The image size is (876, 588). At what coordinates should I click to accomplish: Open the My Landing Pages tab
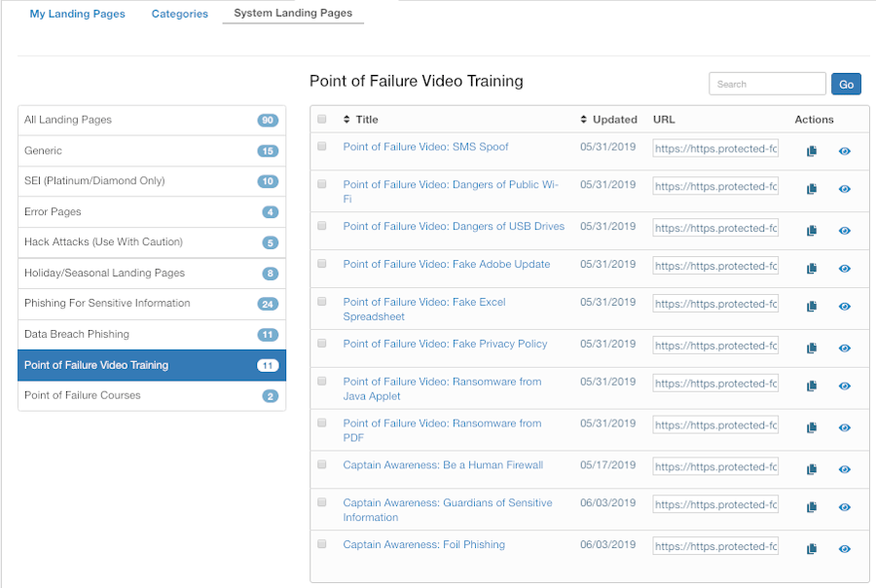click(77, 14)
